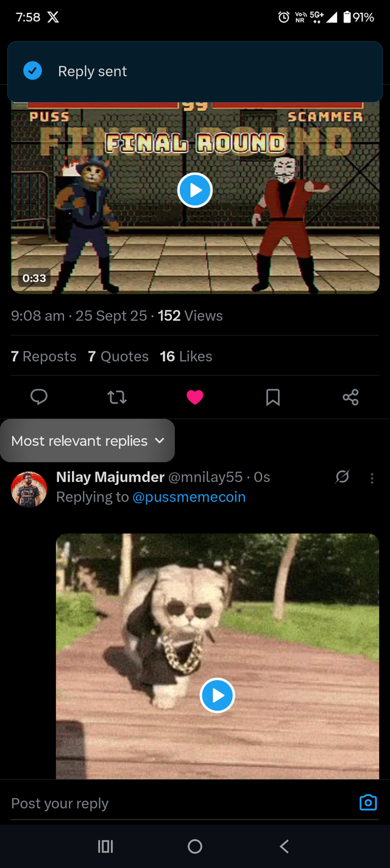The image size is (390, 868).
Task: Play the cat GIF in reply
Action: 217,695
